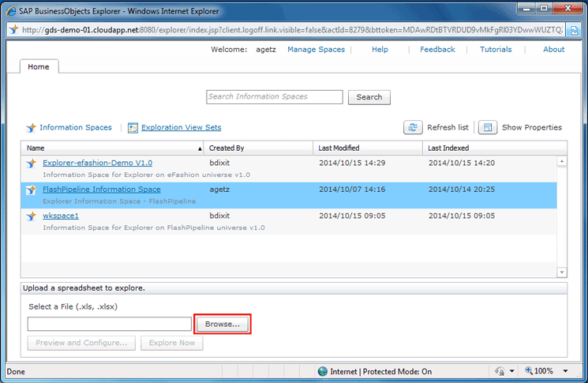The height and width of the screenshot is (383, 588).
Task: Sort by the Last Indexed column
Action: 495,148
